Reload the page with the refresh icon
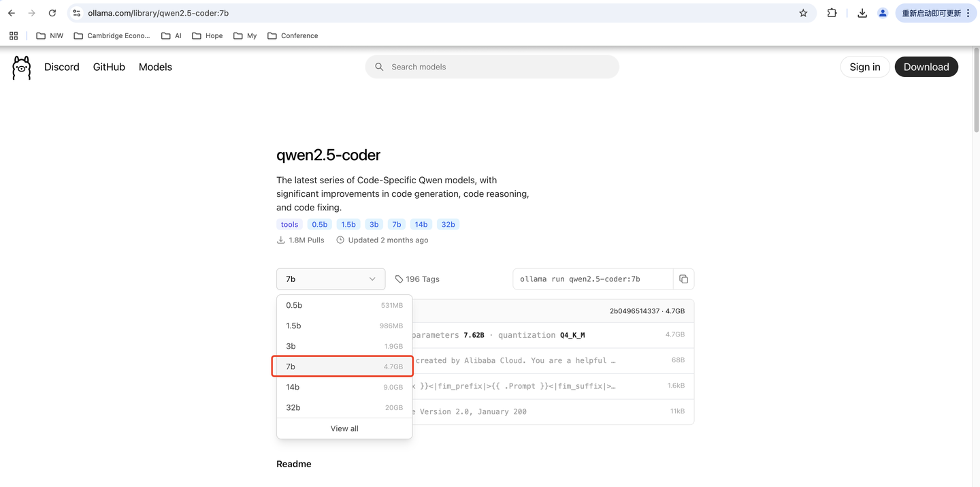 coord(52,13)
